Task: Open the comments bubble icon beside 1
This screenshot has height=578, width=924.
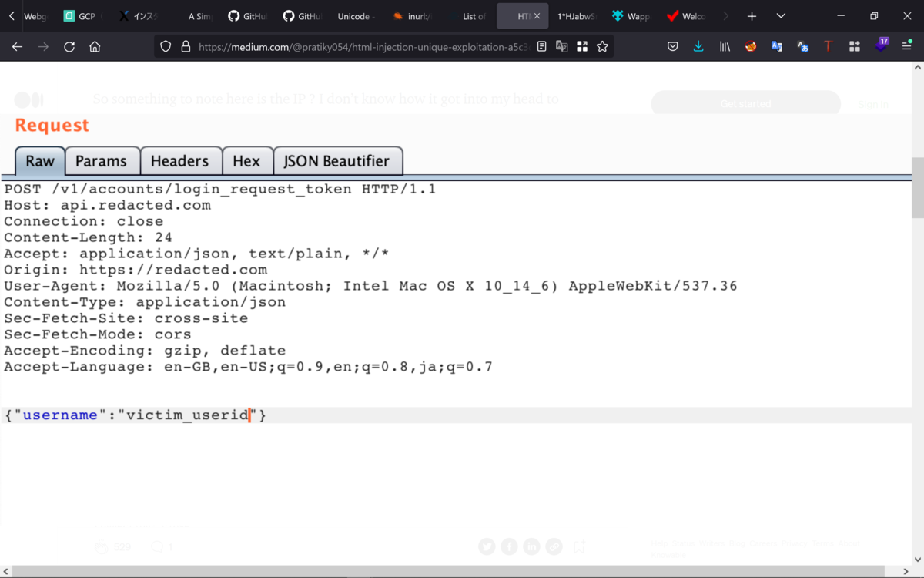Action: [x=157, y=547]
